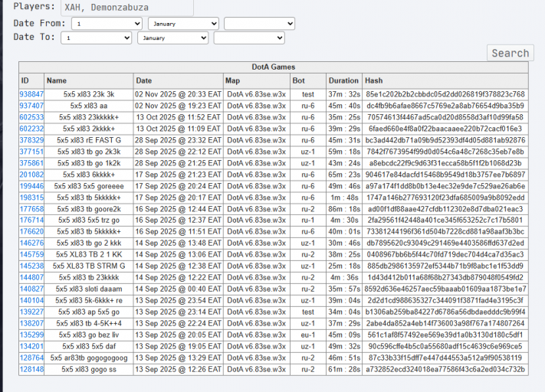Click the Duration column header
545x392 pixels.
[x=344, y=80]
